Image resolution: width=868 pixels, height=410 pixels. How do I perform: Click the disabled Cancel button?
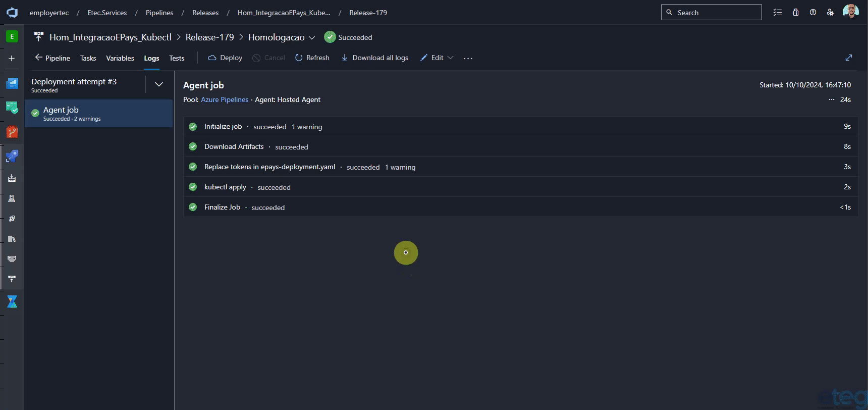pyautogui.click(x=268, y=58)
